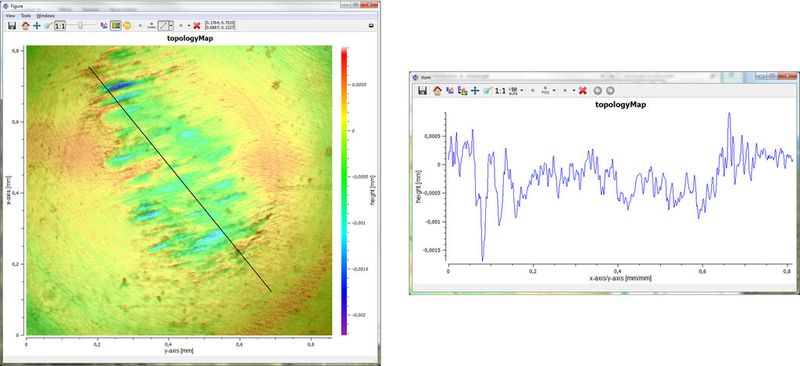Viewport: 800px width, 366px height.
Task: Open the dropdown beside the value picker icon
Action: point(521,90)
